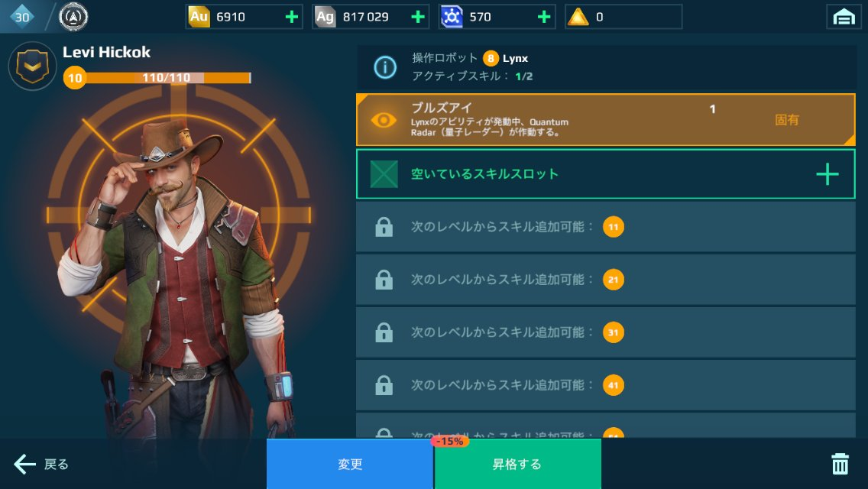Image resolution: width=868 pixels, height=489 pixels.
Task: Open the hangar home icon
Action: [843, 17]
